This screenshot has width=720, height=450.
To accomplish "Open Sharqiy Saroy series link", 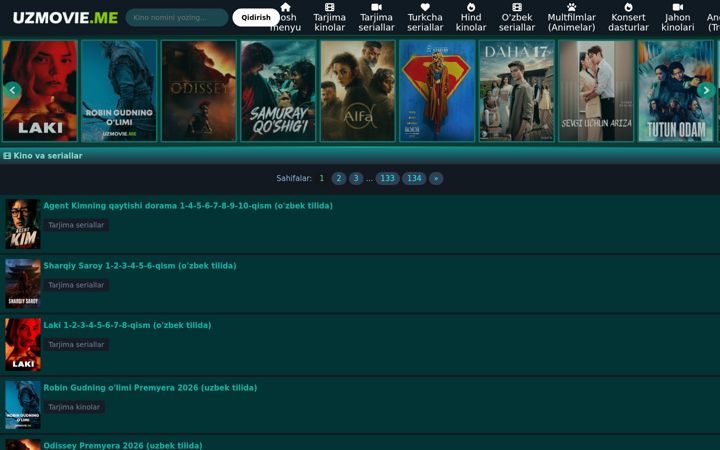I will pyautogui.click(x=140, y=265).
